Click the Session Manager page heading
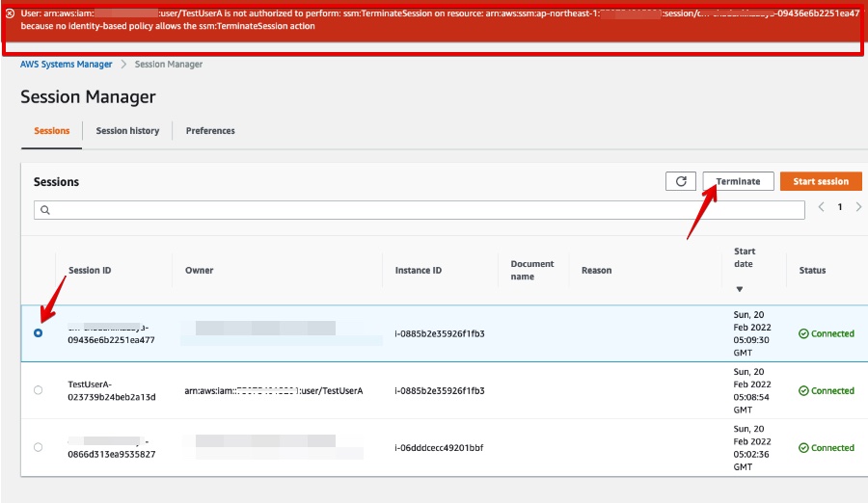This screenshot has width=868, height=503. pyautogui.click(x=88, y=96)
